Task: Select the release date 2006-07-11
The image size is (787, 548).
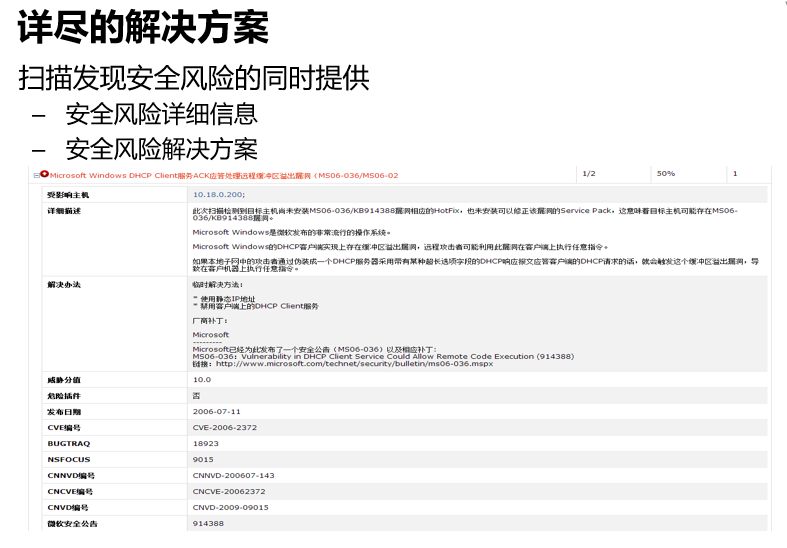Action: point(217,412)
